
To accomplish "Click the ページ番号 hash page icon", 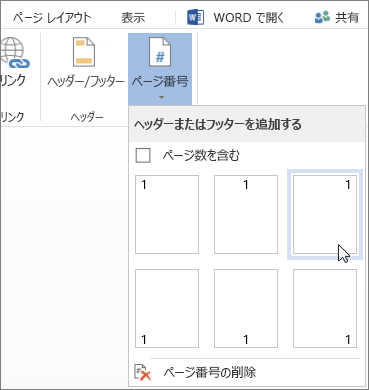I will pos(160,52).
